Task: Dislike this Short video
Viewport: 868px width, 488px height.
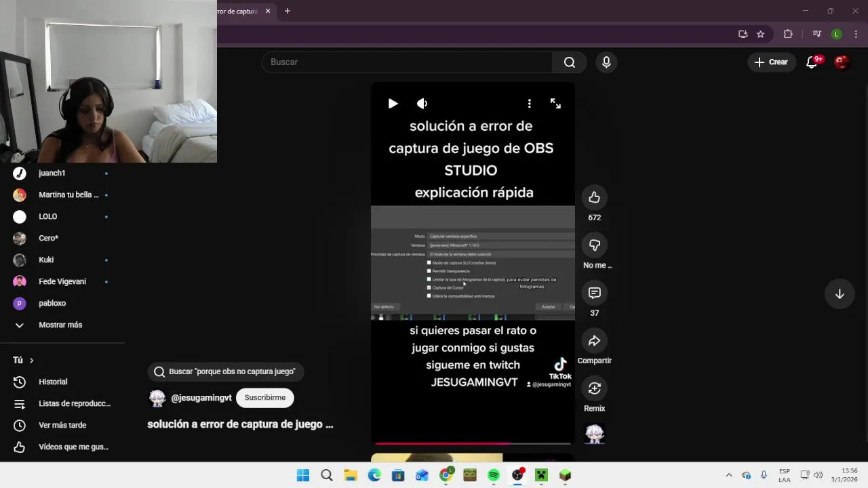Action: (x=595, y=245)
